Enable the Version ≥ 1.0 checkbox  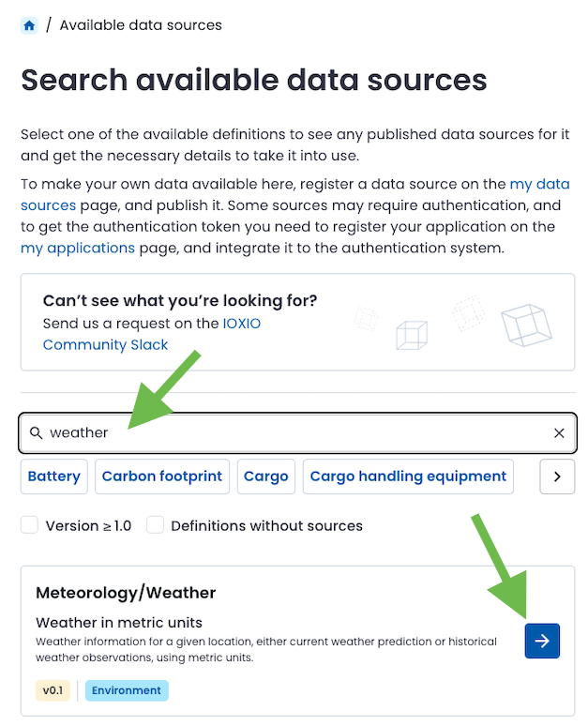[x=30, y=525]
